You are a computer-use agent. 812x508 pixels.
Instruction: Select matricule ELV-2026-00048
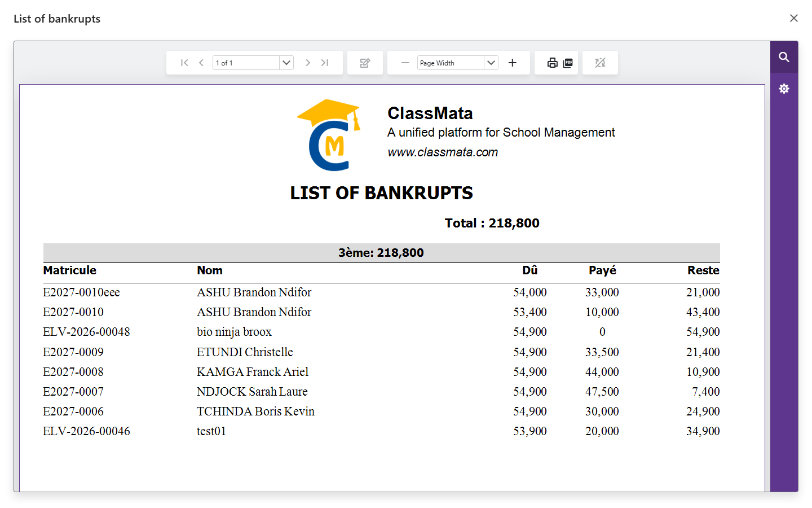[86, 332]
